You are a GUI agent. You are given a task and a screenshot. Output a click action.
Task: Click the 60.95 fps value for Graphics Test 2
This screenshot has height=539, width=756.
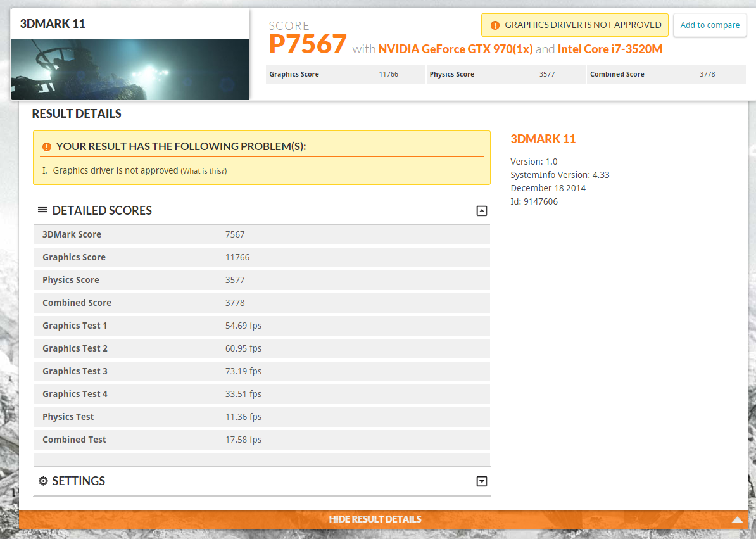point(244,348)
